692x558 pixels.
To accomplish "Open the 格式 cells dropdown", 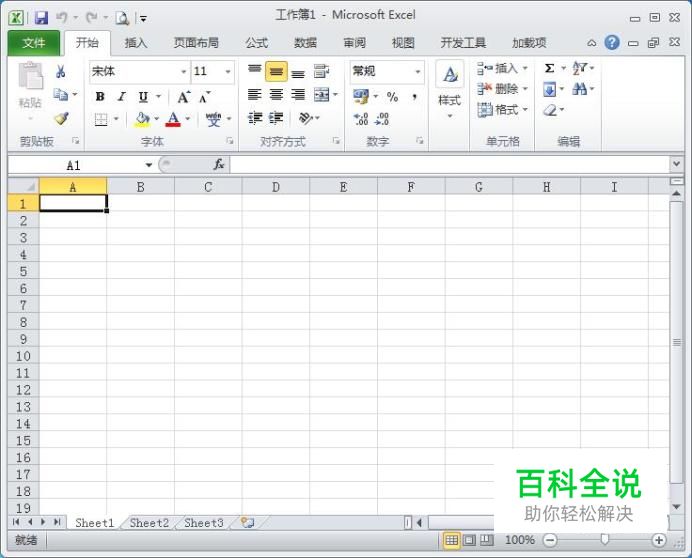I will click(x=502, y=109).
